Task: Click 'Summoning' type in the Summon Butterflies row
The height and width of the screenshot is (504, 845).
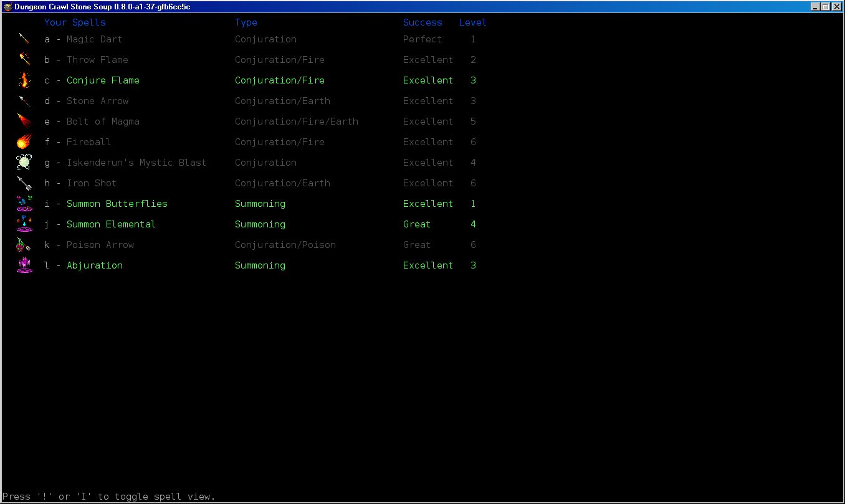Action: click(260, 204)
